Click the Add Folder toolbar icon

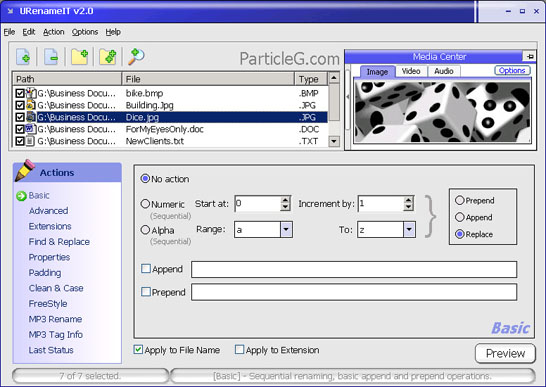point(79,57)
